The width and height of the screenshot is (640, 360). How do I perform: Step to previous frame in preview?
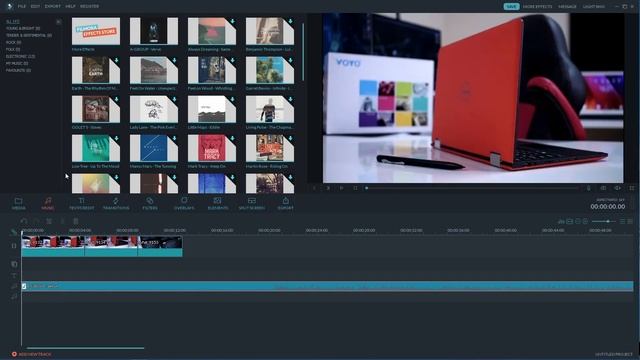(x=314, y=188)
